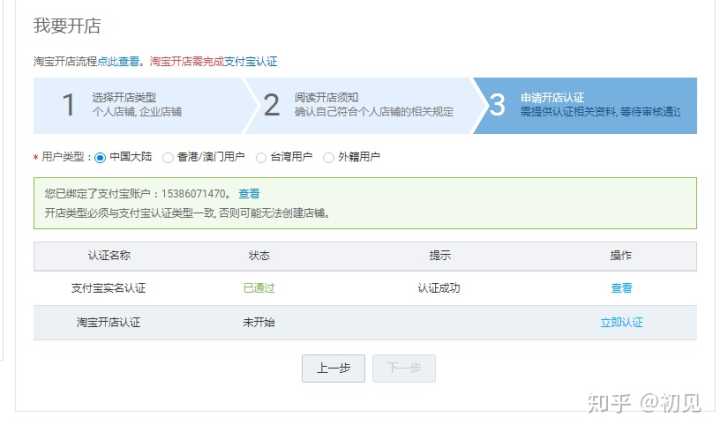Viewport: 720px width, 432px height.
Task: Click 查看 in the 支付宝实名认证 row
Action: [x=621, y=288]
